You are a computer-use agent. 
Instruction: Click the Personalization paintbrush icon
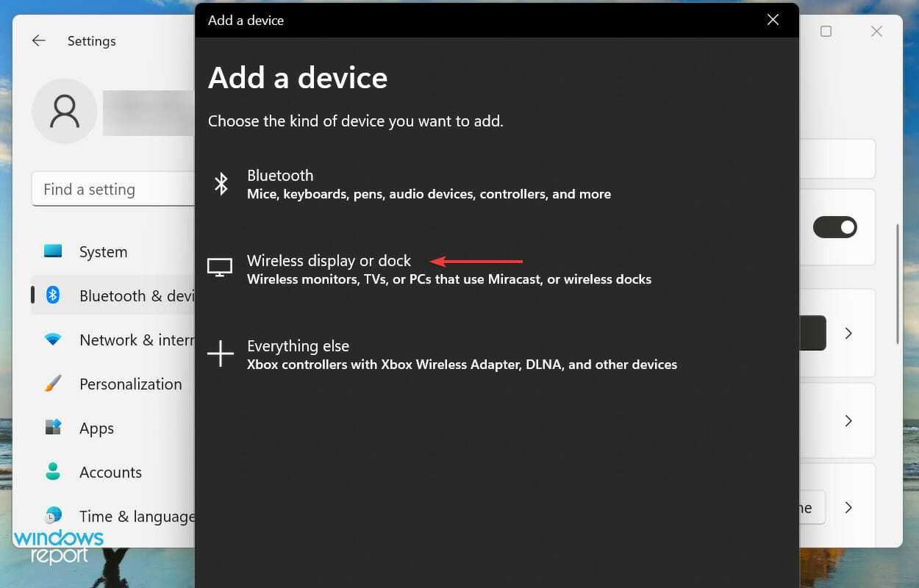point(53,384)
